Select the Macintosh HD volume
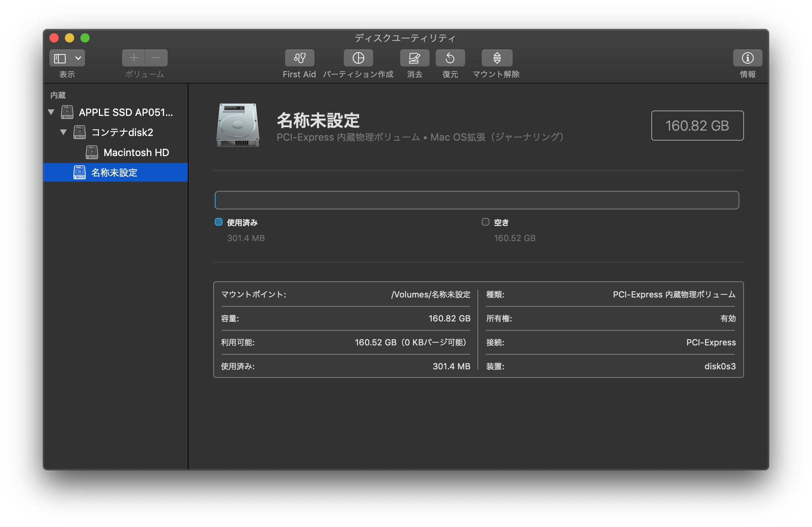Viewport: 812px width, 527px height. (136, 153)
